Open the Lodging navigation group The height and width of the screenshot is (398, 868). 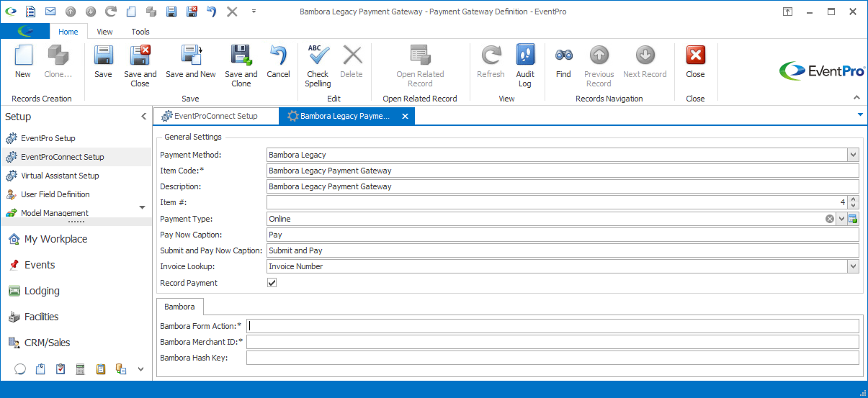click(76, 291)
